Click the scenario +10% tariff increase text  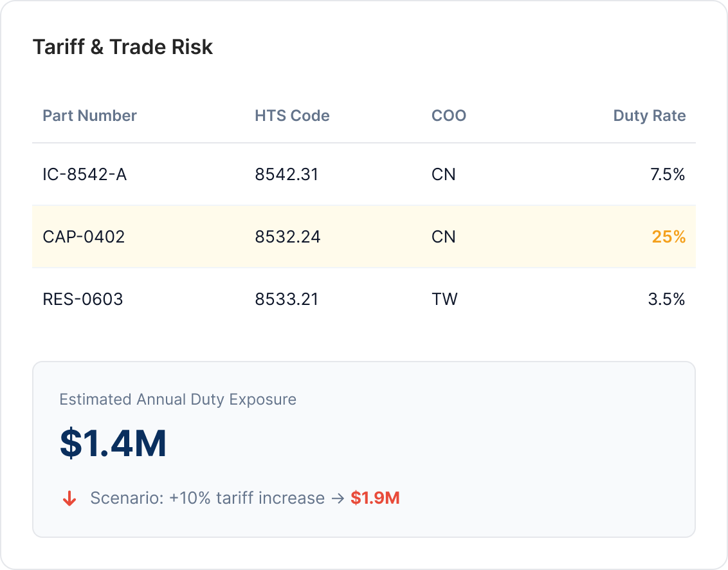click(206, 498)
